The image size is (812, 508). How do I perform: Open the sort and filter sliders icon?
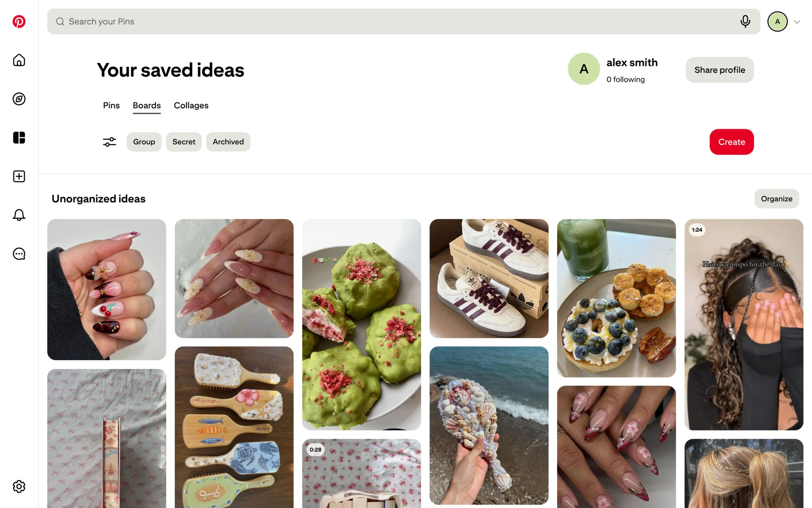[110, 142]
